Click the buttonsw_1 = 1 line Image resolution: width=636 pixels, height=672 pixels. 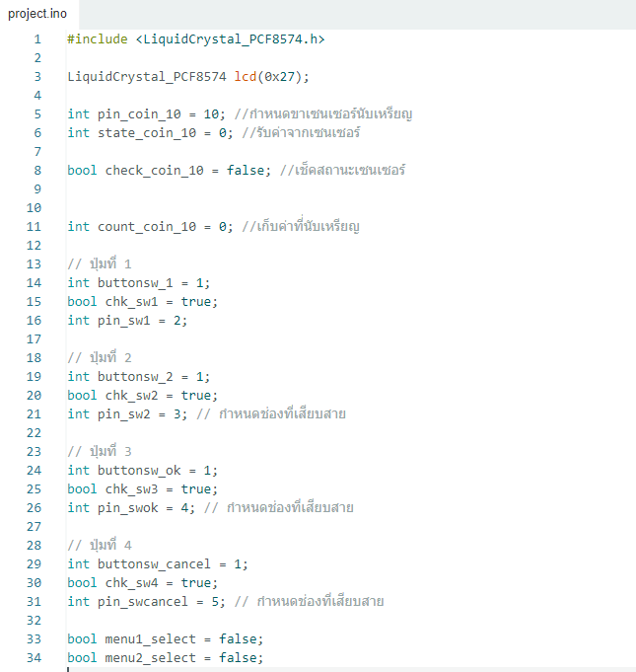138,283
